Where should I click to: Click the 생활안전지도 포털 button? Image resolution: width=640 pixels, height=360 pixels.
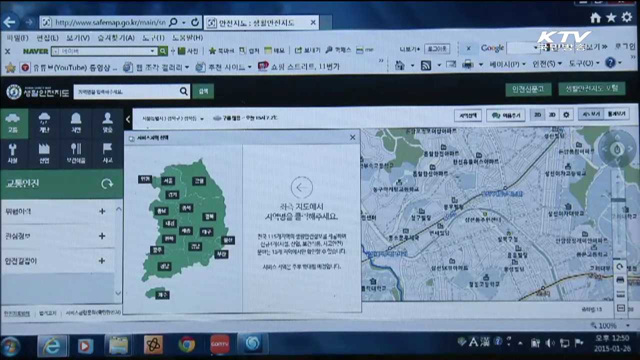coord(591,88)
